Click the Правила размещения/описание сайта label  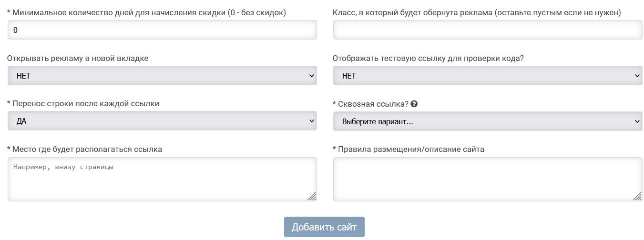(x=408, y=149)
